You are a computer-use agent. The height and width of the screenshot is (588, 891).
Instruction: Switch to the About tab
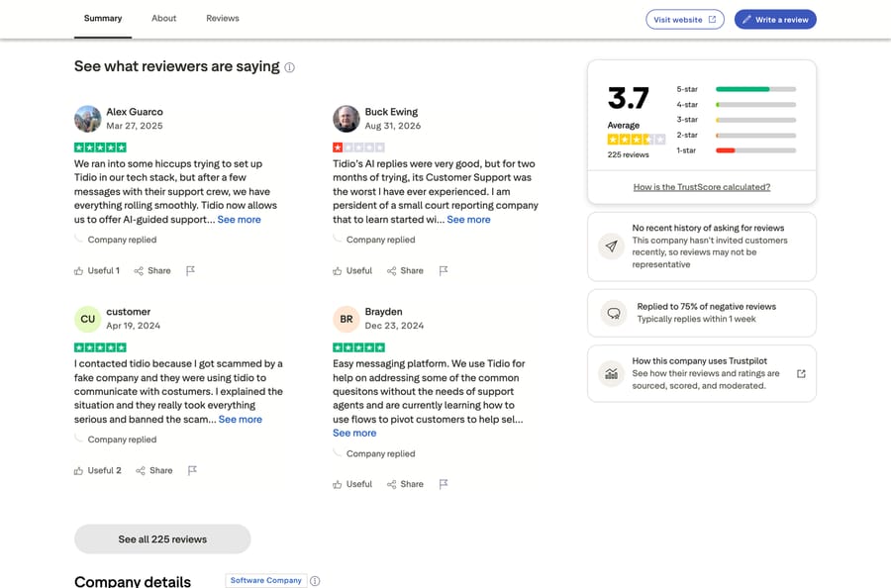coord(163,18)
